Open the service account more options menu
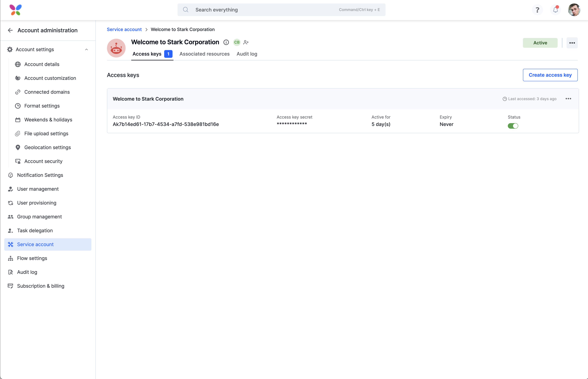588x379 pixels. tap(572, 43)
